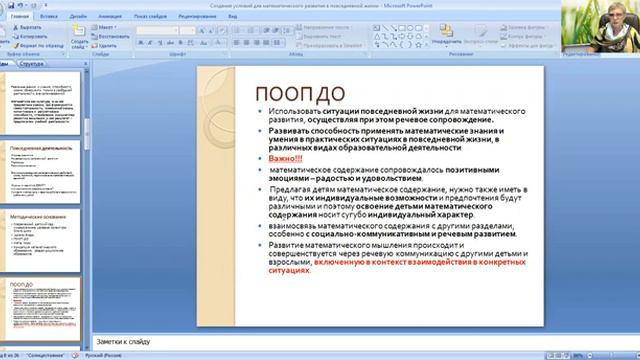Click the Создать слайд (New Slide) icon
The height and width of the screenshot is (360, 640).
click(79, 31)
